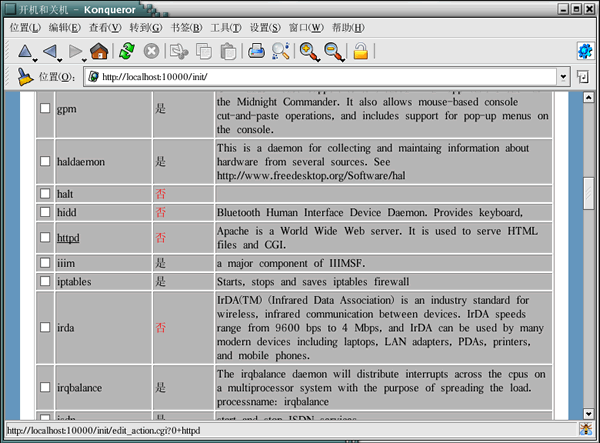Open the gpm action link
600x443 pixels.
pyautogui.click(x=67, y=109)
